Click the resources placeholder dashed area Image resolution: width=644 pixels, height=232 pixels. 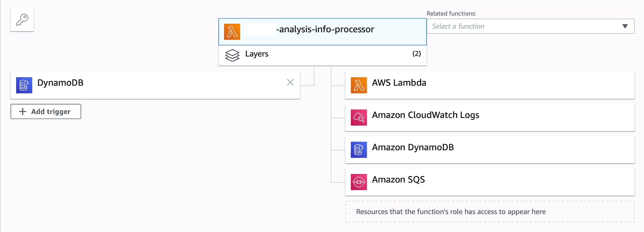[489, 211]
